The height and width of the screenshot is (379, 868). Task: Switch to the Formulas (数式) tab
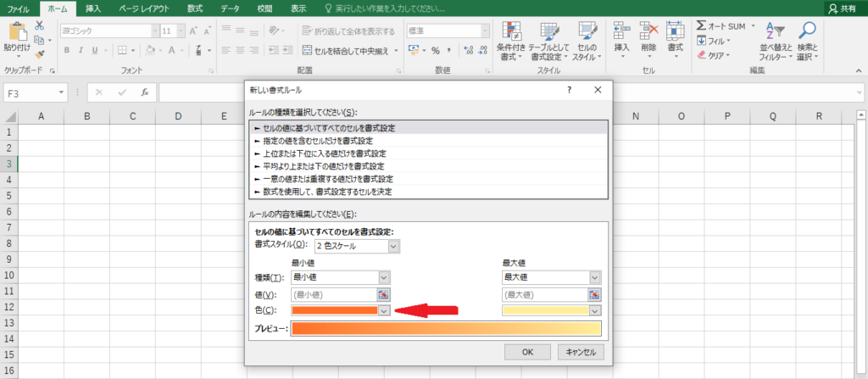(195, 8)
